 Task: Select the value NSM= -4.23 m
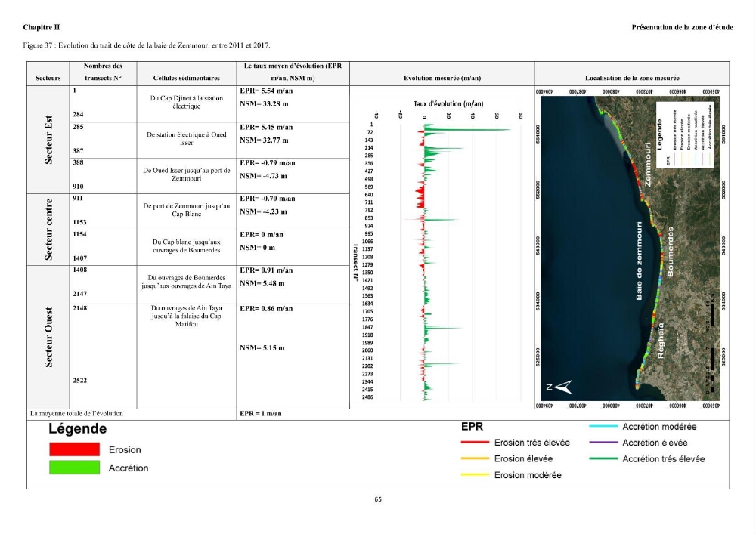pos(263,211)
